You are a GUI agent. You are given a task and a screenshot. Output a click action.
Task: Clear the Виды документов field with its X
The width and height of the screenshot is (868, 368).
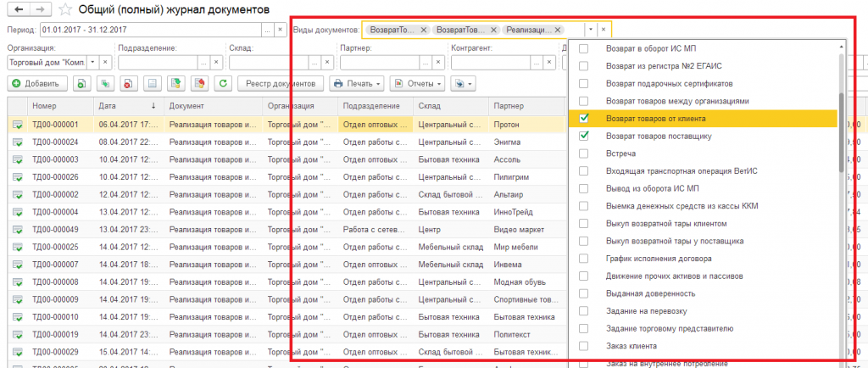(604, 30)
